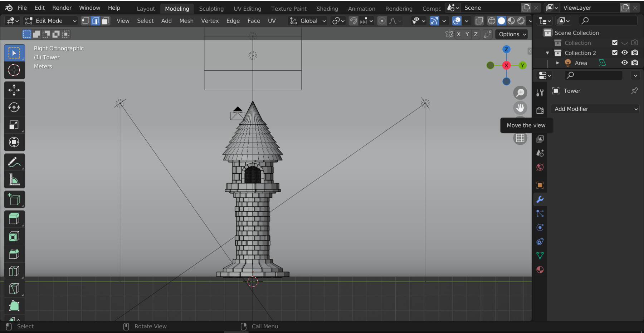Open the Physics Properties tab
644x333 pixels.
(540, 227)
